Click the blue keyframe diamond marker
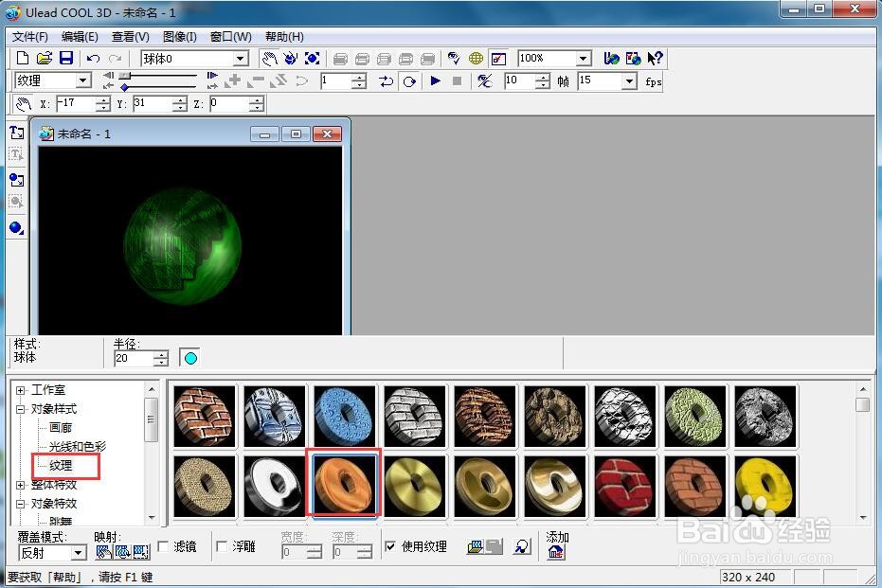 [124, 87]
